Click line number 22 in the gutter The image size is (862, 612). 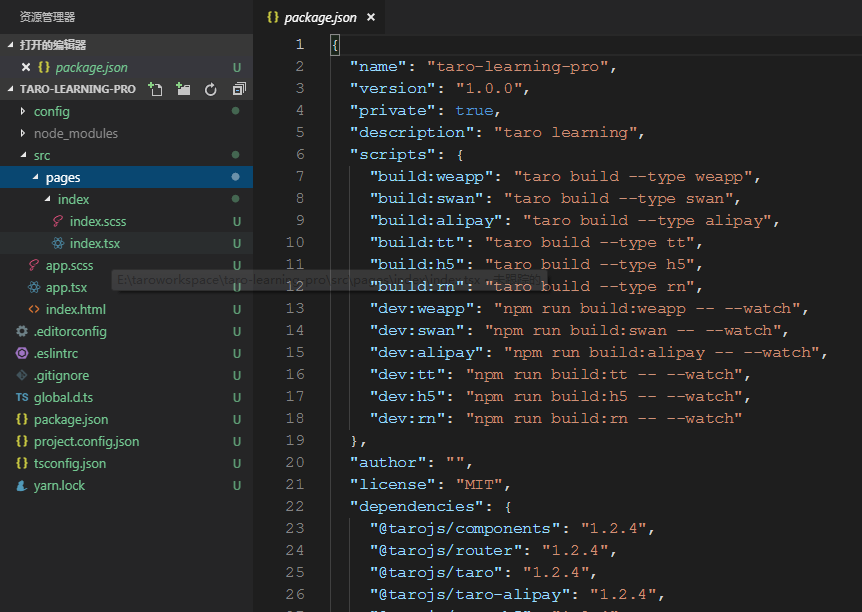click(x=295, y=506)
